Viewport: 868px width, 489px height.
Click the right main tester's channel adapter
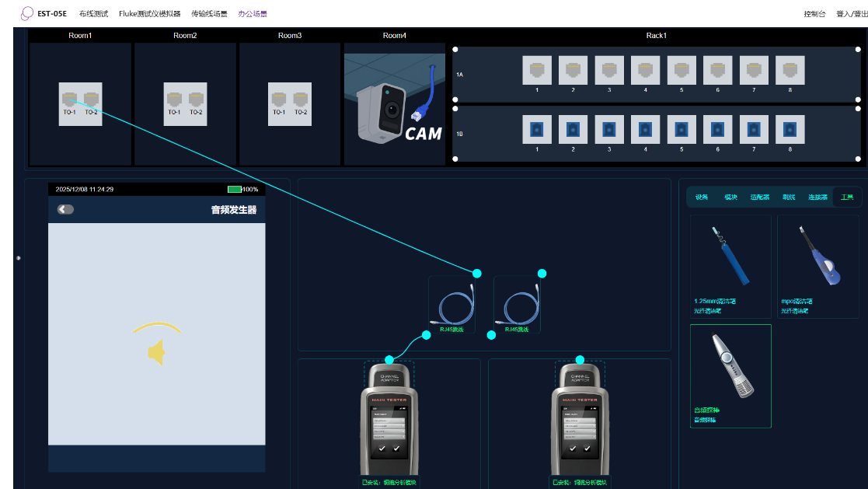pyautogui.click(x=580, y=378)
